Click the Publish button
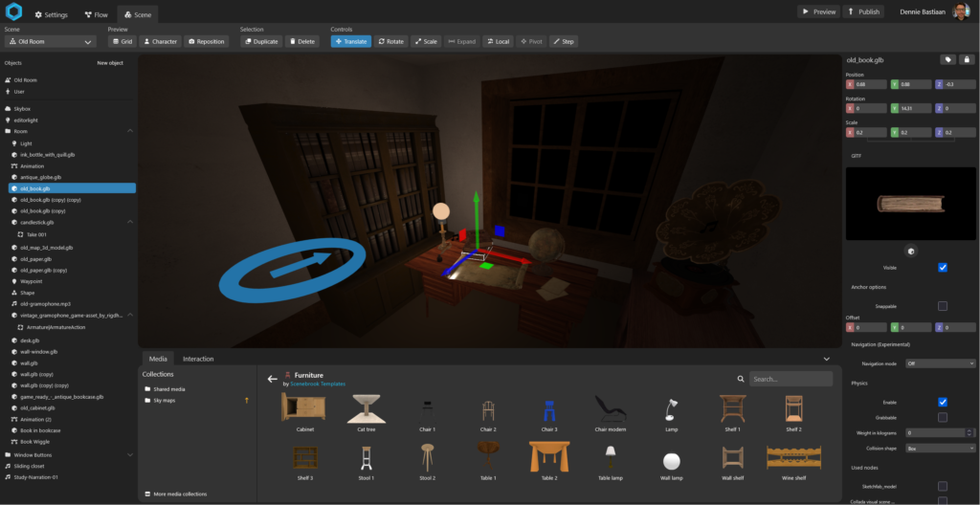The image size is (980, 505). [863, 11]
